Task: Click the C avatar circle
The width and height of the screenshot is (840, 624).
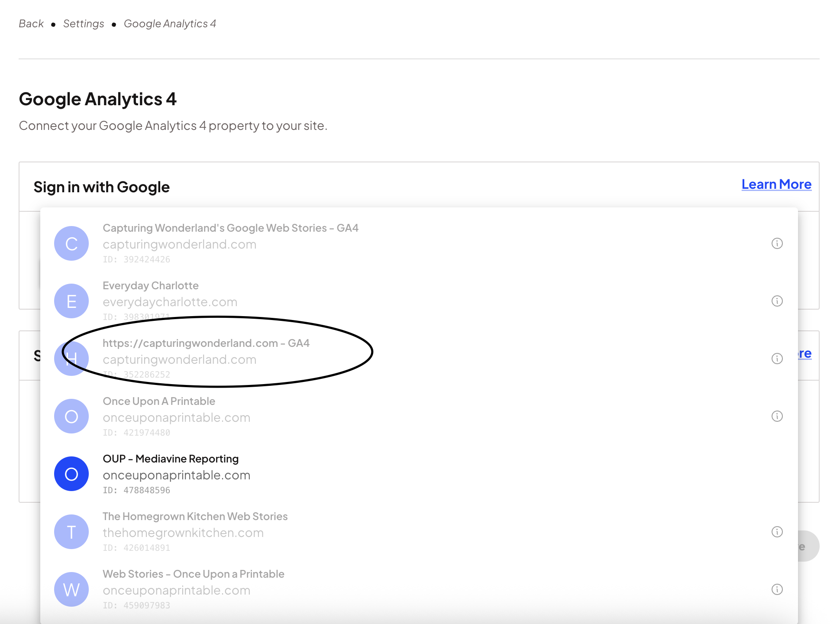Action: pos(71,243)
